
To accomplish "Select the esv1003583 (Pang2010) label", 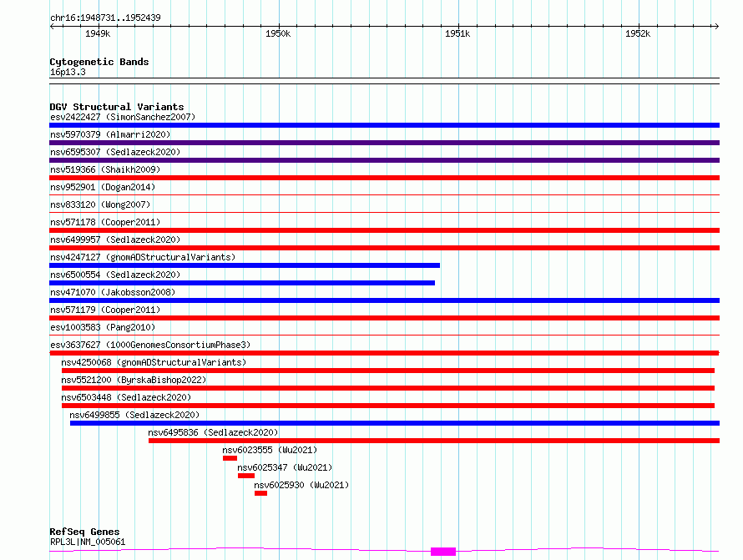I will point(103,327).
